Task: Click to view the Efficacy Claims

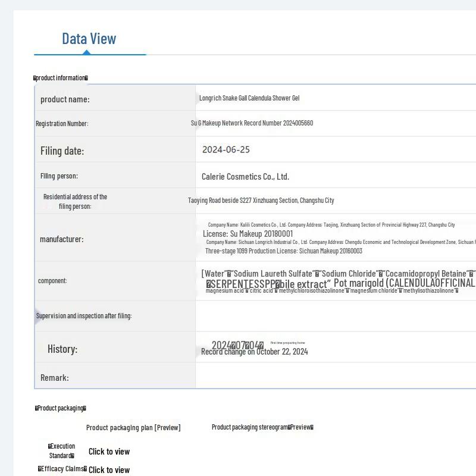Action: tap(109, 470)
